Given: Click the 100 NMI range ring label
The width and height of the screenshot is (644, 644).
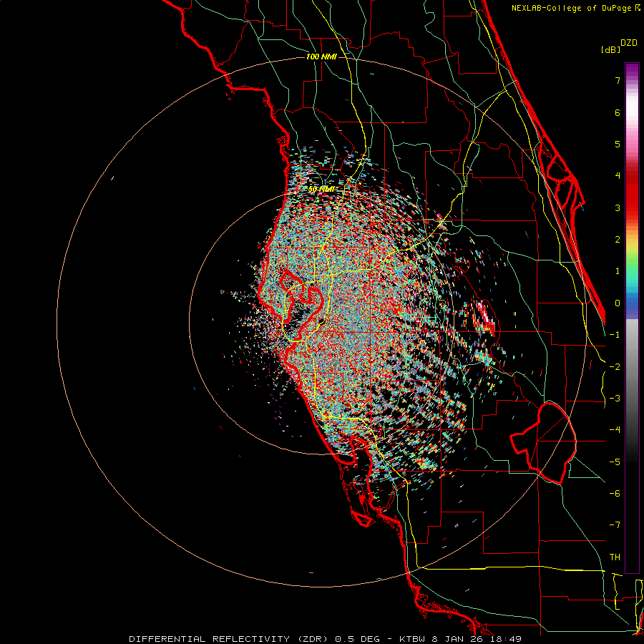Looking at the screenshot, I should (x=321, y=57).
